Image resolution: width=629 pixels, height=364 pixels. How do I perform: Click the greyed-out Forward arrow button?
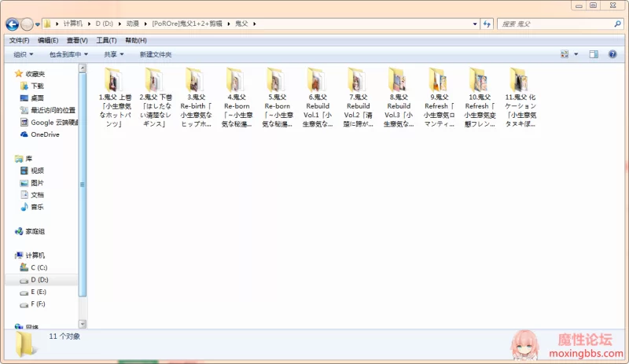coord(27,24)
